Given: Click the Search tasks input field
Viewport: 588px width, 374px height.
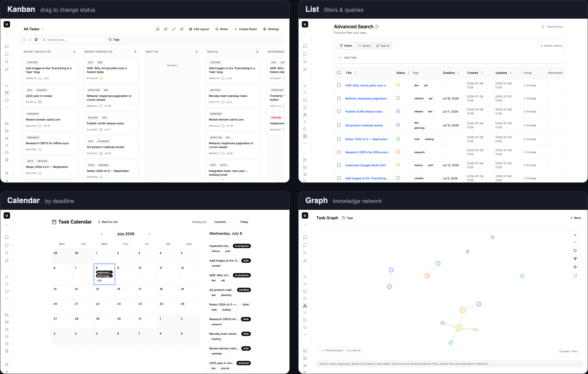Looking at the screenshot, I should 73,40.
